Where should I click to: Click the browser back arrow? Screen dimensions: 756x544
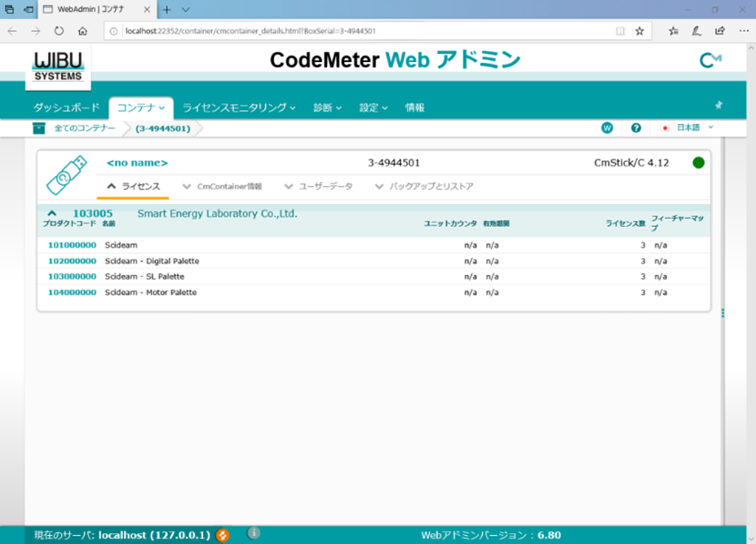click(x=13, y=31)
